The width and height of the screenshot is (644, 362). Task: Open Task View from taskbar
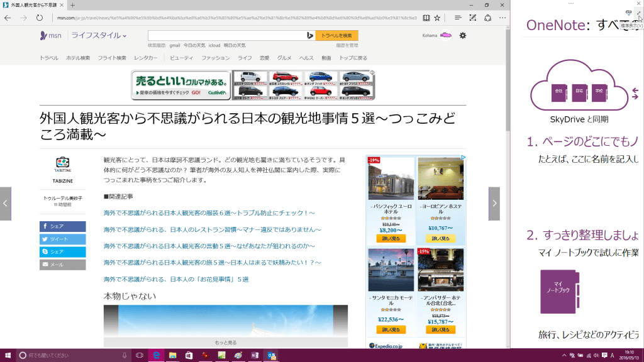click(x=140, y=356)
